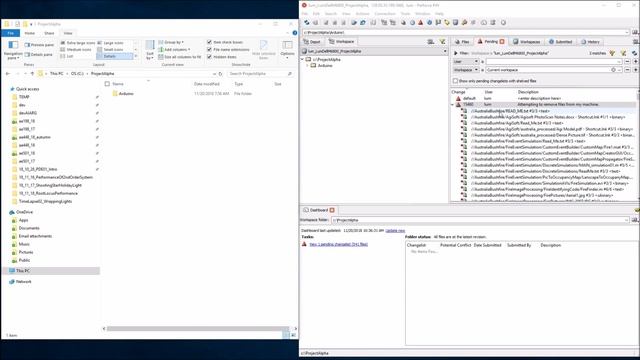640x360 pixels.
Task: Close the Pending tab using its red X
Action: click(x=502, y=42)
